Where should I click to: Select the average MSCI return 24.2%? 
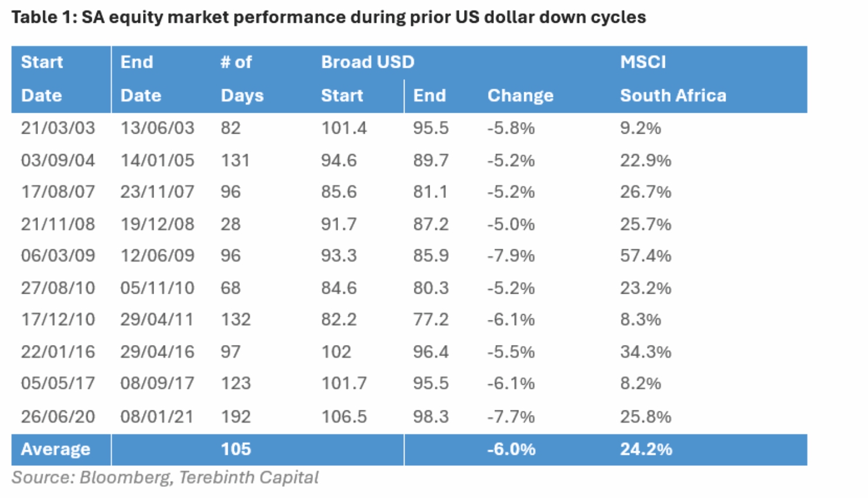click(x=646, y=449)
